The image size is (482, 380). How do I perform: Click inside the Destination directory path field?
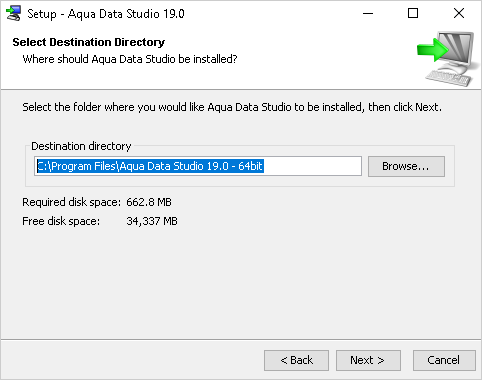[198, 166]
